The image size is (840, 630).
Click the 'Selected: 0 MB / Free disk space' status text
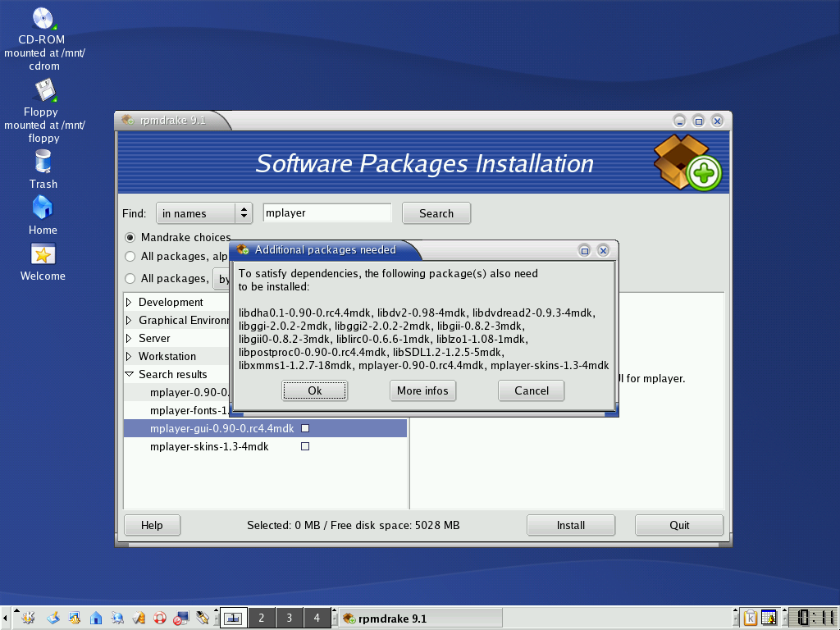[x=353, y=525]
